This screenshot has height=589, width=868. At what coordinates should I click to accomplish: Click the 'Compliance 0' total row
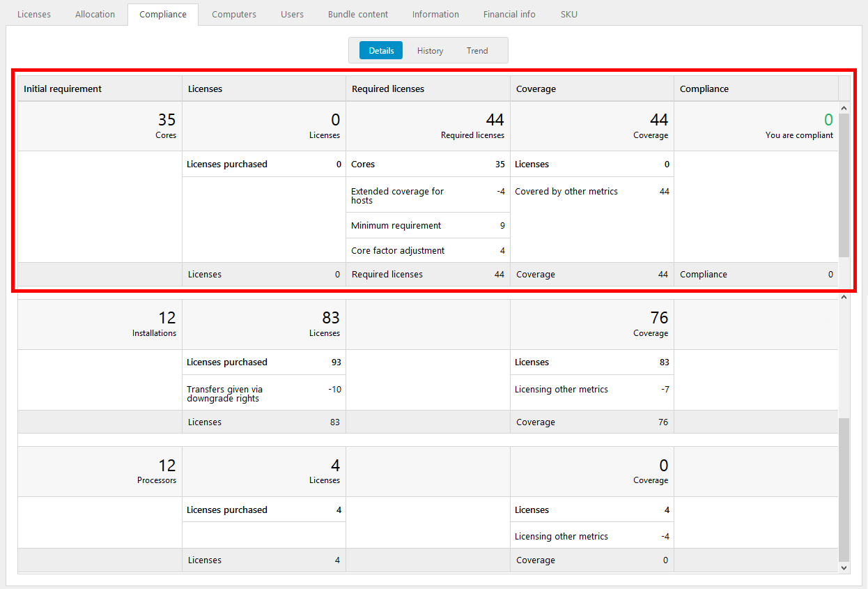(756, 274)
